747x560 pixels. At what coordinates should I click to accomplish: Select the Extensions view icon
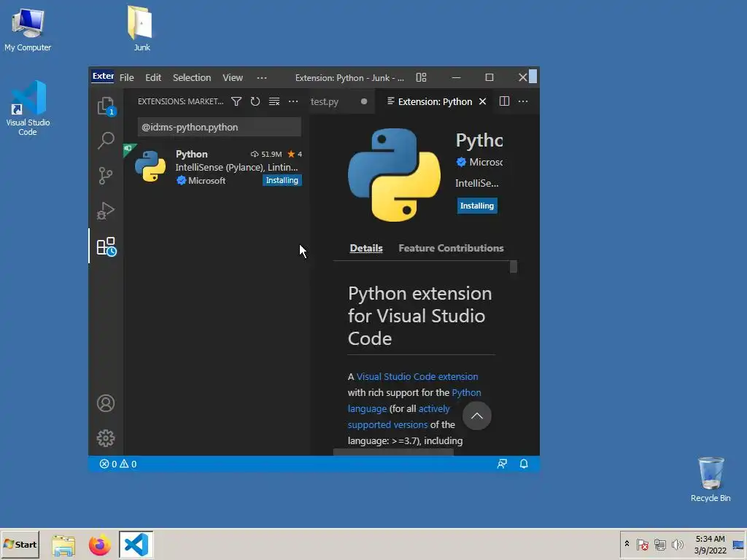click(107, 246)
